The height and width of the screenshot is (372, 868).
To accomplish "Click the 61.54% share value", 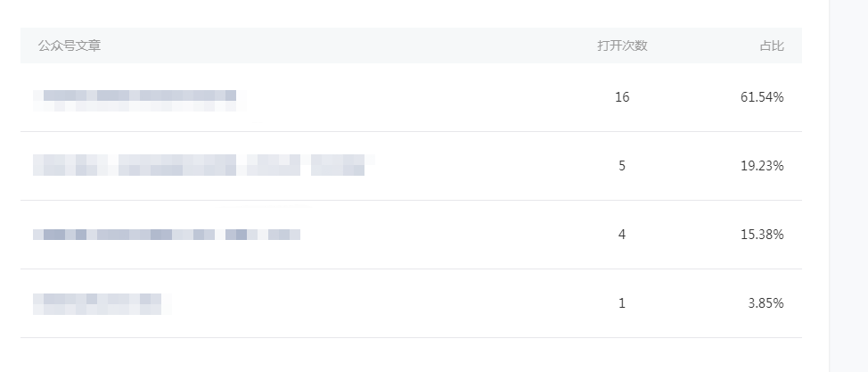I will [x=762, y=97].
